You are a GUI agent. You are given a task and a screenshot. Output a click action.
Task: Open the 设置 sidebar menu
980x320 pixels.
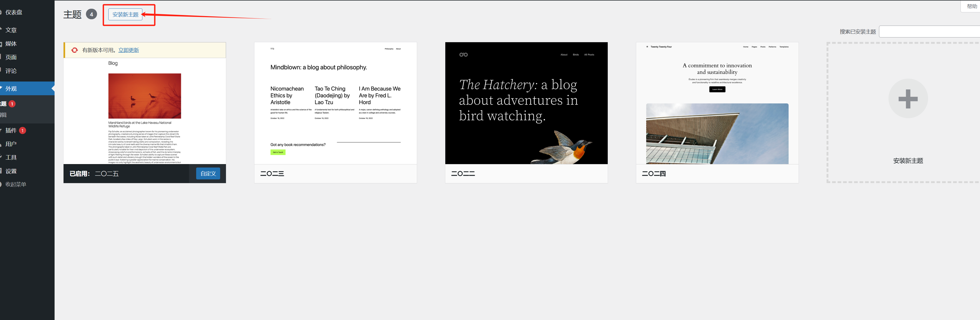11,171
